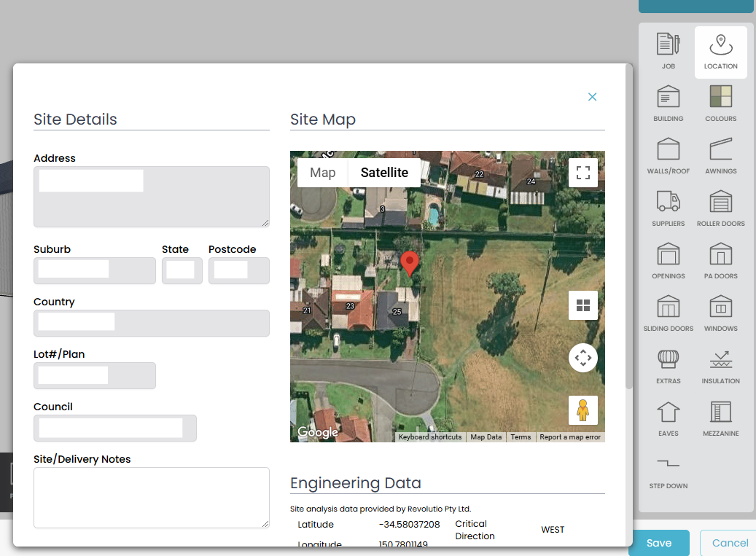This screenshot has width=756, height=556.
Task: Click the Site/Delivery Notes text area
Action: (x=151, y=497)
